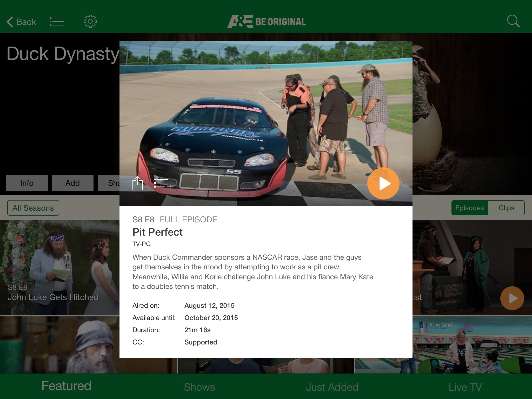Tap Add button for Duck Dynasty
This screenshot has height=399, width=532.
tap(73, 183)
